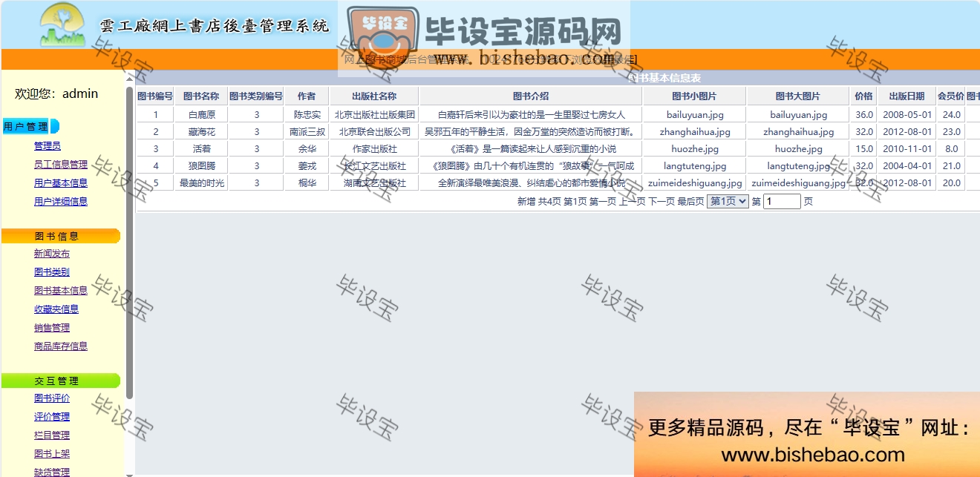This screenshot has width=980, height=477.
Task: Click the 会员价 column header
Action: click(x=950, y=96)
